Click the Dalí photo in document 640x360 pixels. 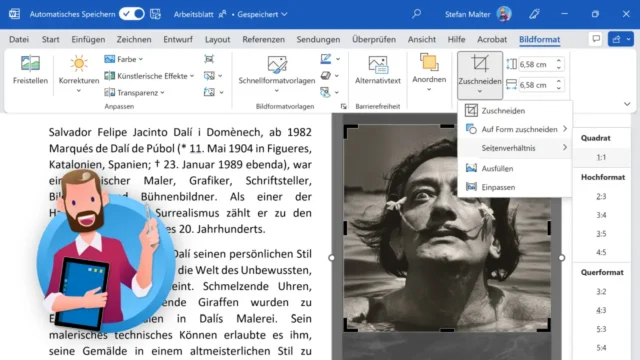coord(447,228)
